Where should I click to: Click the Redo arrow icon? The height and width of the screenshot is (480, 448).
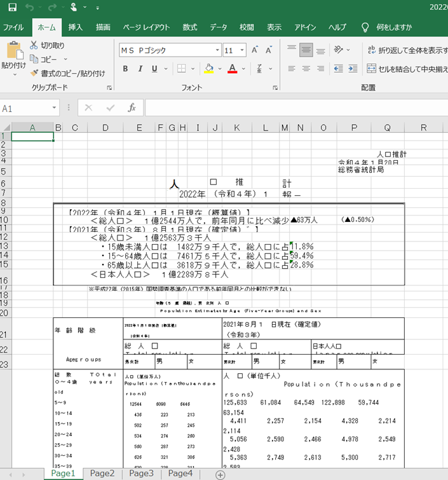(53, 7)
